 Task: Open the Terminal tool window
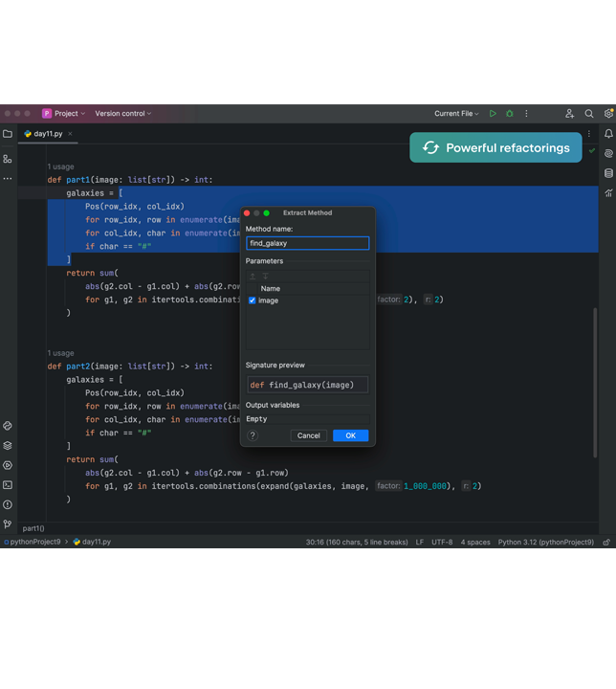pos(8,485)
